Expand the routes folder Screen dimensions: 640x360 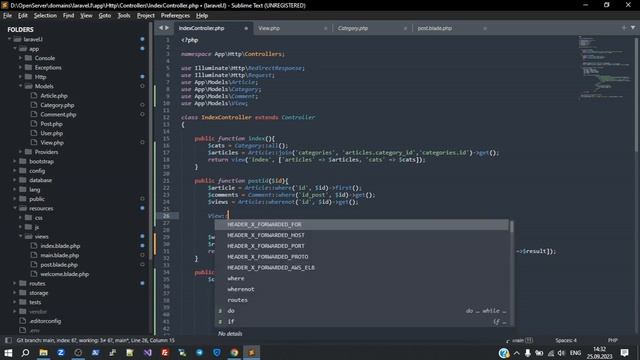(x=15, y=283)
